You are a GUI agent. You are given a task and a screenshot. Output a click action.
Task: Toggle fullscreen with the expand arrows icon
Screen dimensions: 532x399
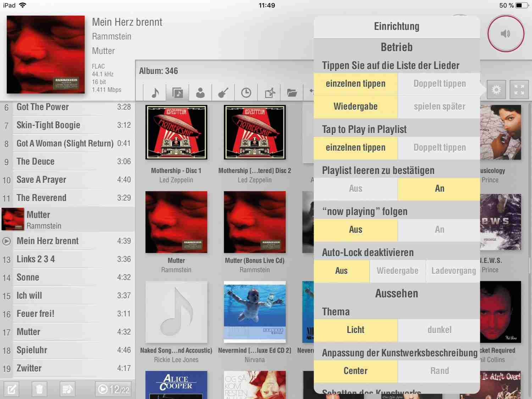[x=519, y=89]
